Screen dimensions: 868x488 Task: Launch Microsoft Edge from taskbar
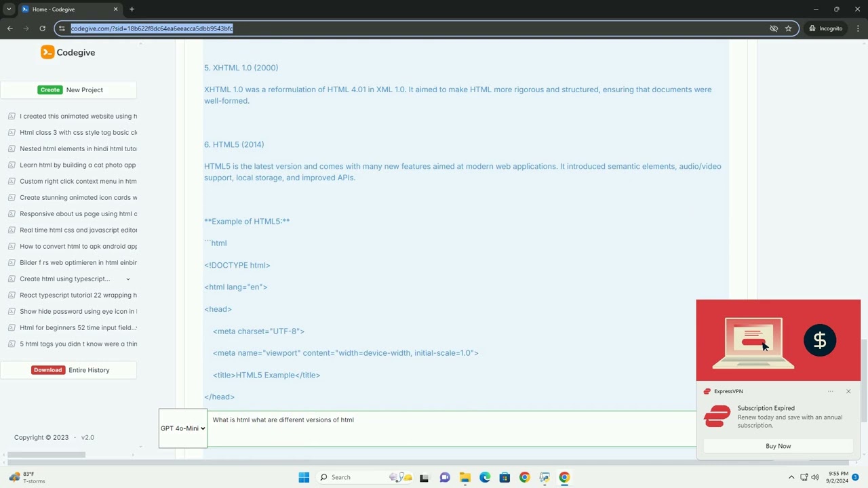tap(485, 477)
